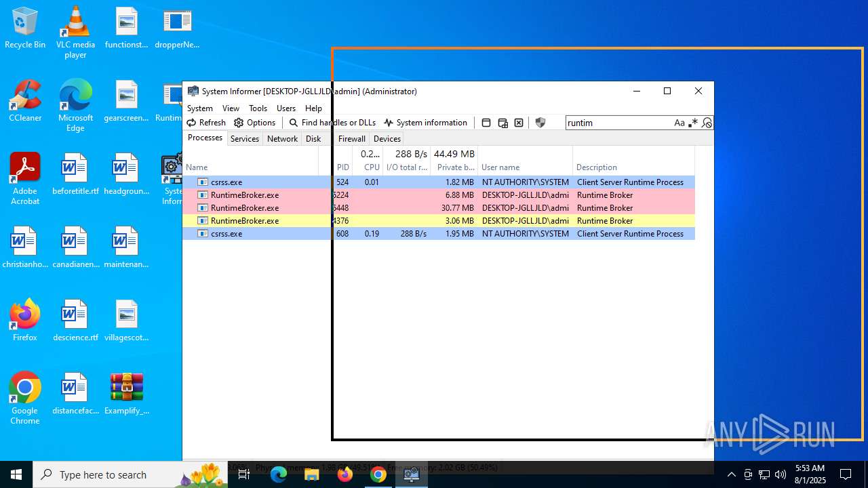Open the Windows Start menu
The height and width of the screenshot is (488, 868).
pos(16,474)
